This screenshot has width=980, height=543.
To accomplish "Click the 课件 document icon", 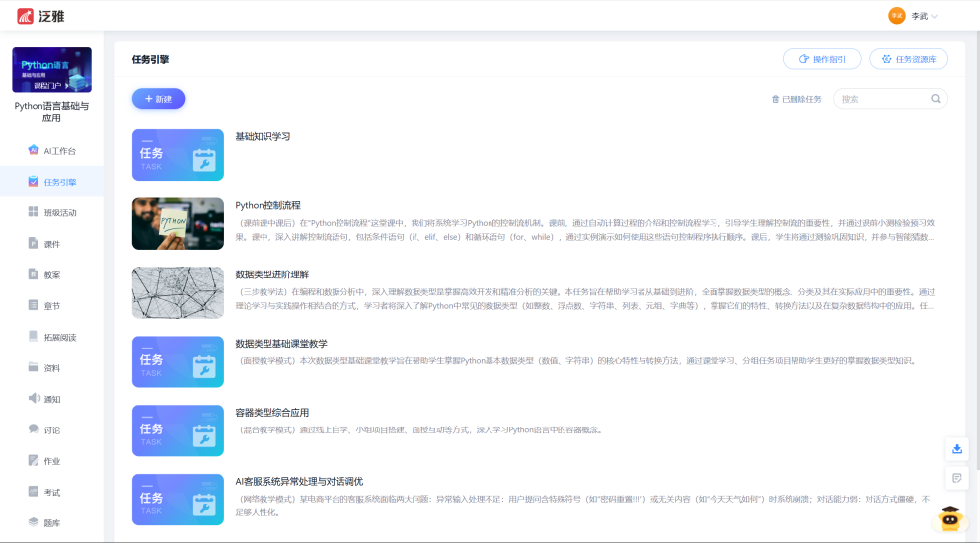I will click(x=34, y=243).
